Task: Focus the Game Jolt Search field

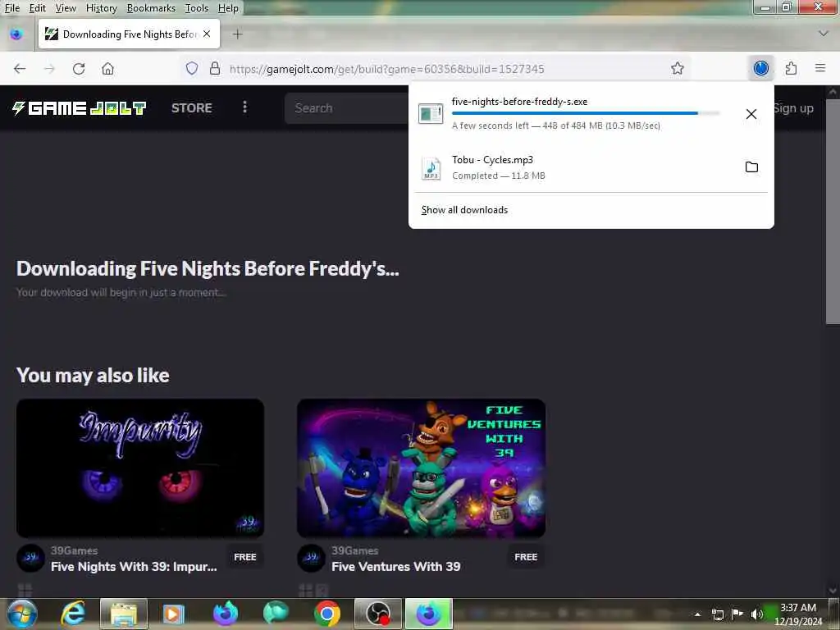Action: click(348, 108)
